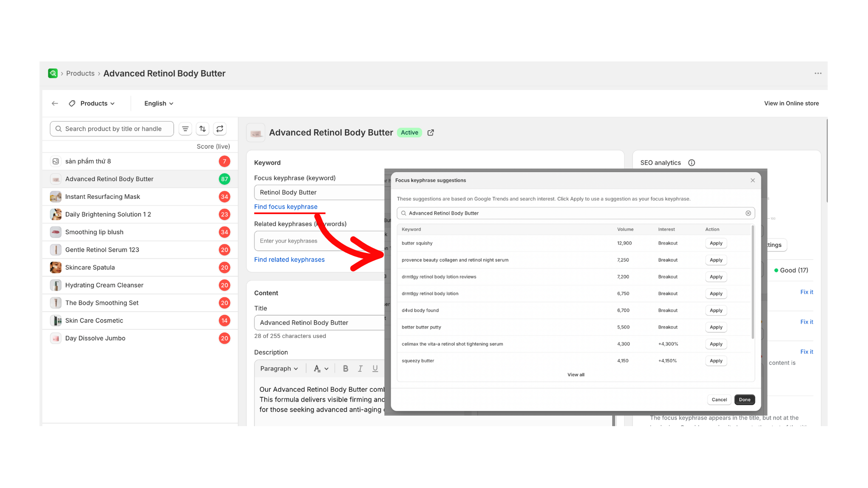This screenshot has height=488, width=868.
Task: Toggle italic formatting in description
Action: (360, 369)
